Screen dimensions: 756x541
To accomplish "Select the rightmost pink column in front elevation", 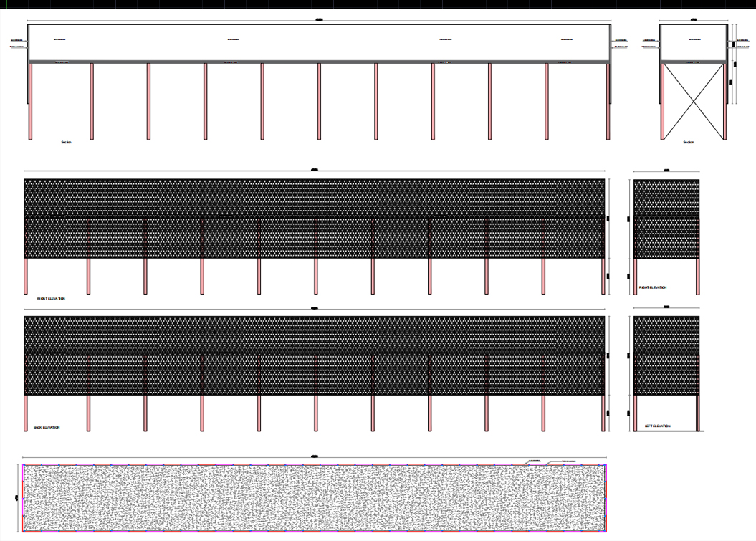I will point(603,276).
